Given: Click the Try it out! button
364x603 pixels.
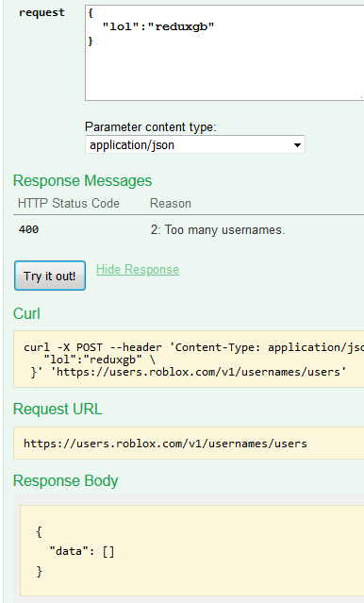Looking at the screenshot, I should pyautogui.click(x=50, y=276).
